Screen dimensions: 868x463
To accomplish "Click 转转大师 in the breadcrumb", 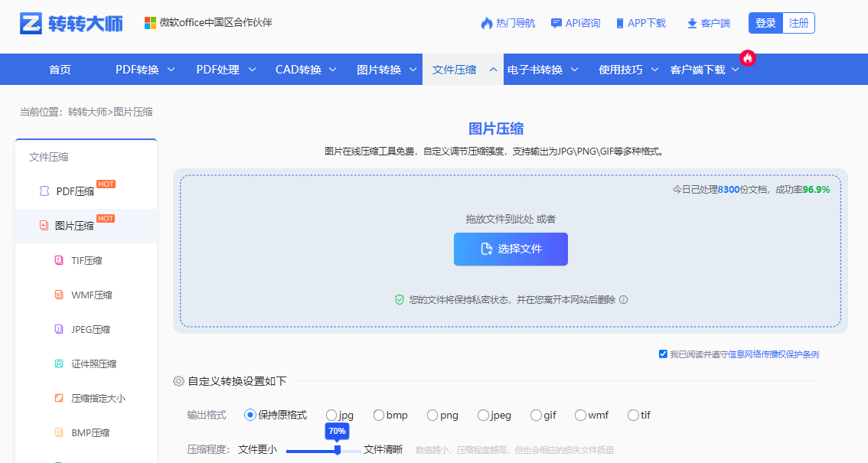I will pos(87,112).
